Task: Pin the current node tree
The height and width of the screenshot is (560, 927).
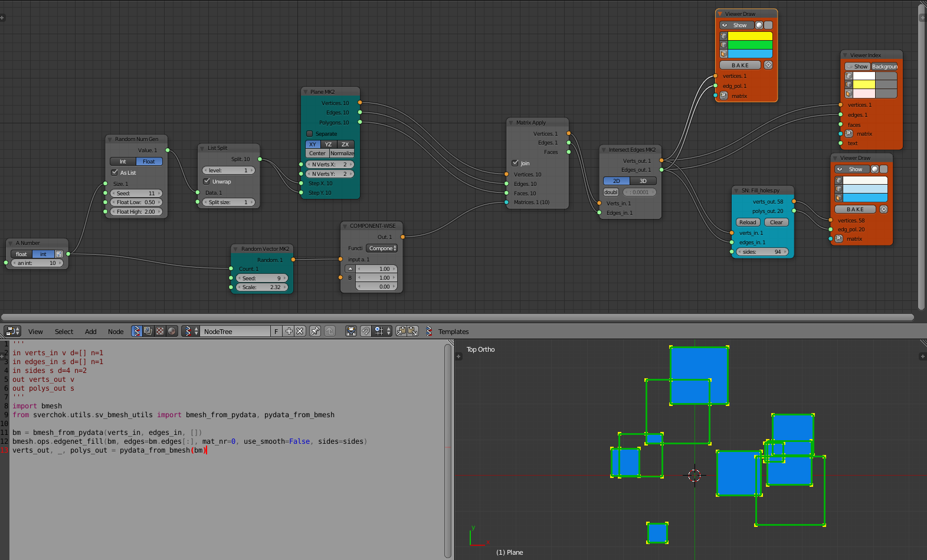Action: point(315,331)
